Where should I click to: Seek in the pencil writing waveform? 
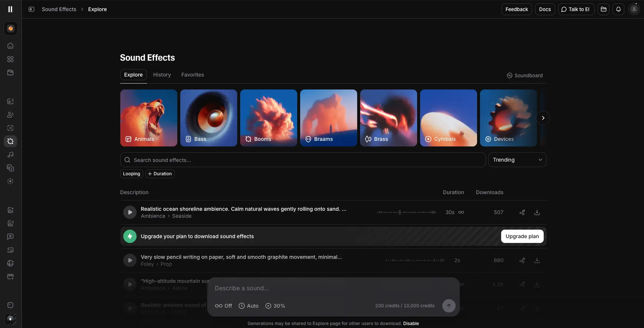tap(415, 260)
